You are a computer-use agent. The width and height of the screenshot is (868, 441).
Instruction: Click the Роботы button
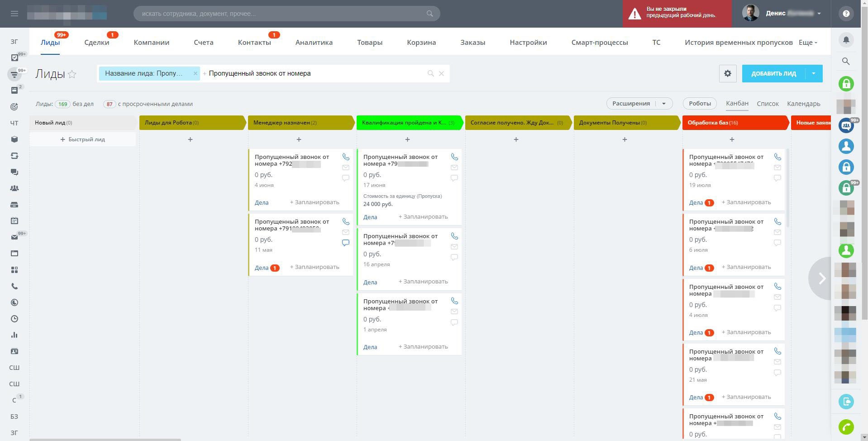(x=699, y=104)
